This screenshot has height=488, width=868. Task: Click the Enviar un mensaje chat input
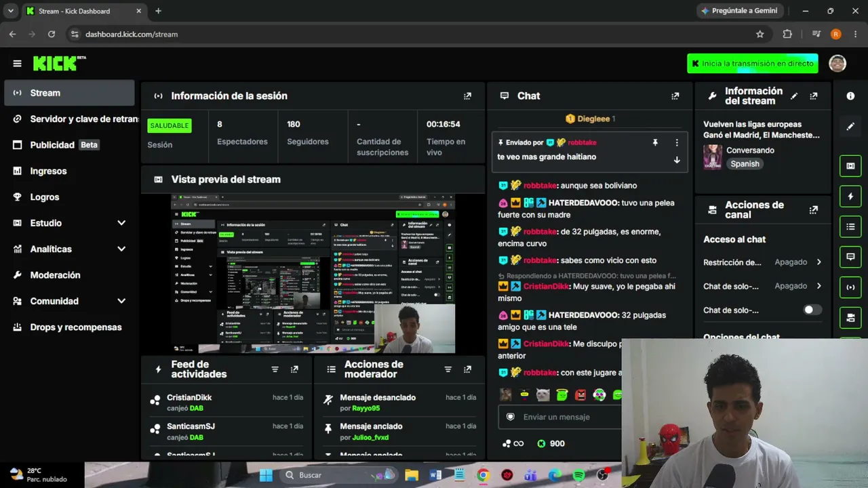(560, 417)
